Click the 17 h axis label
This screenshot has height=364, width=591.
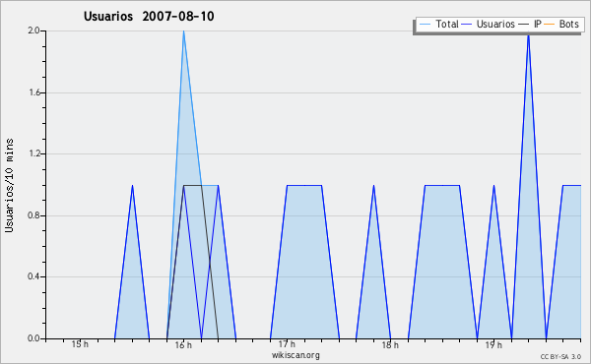[287, 344]
